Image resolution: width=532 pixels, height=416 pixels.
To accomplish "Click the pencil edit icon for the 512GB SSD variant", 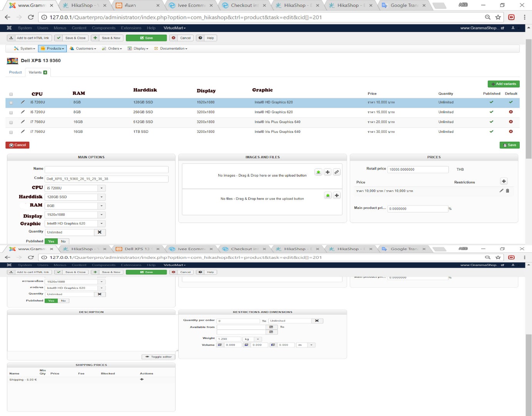I will click(23, 122).
